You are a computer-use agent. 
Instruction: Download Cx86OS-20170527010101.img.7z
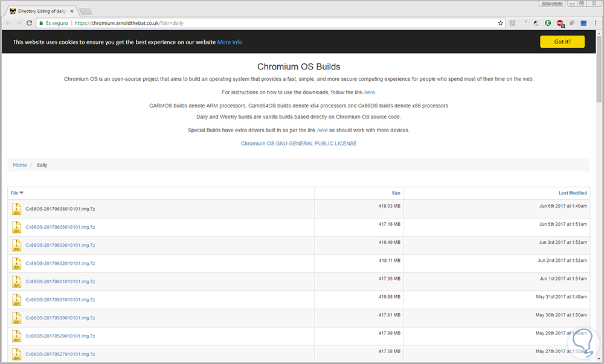[60, 354]
